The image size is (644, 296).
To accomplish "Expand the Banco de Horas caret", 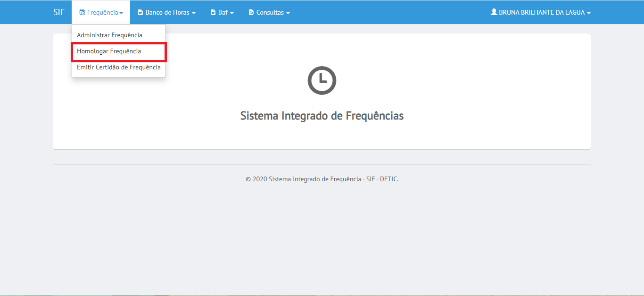I will (194, 13).
